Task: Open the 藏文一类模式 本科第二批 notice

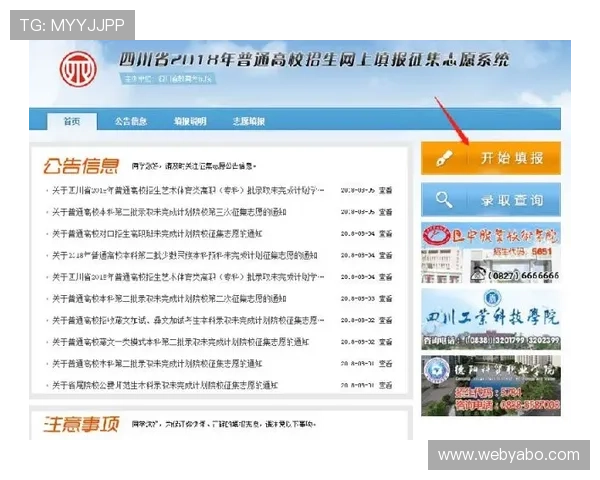Action: point(180,342)
